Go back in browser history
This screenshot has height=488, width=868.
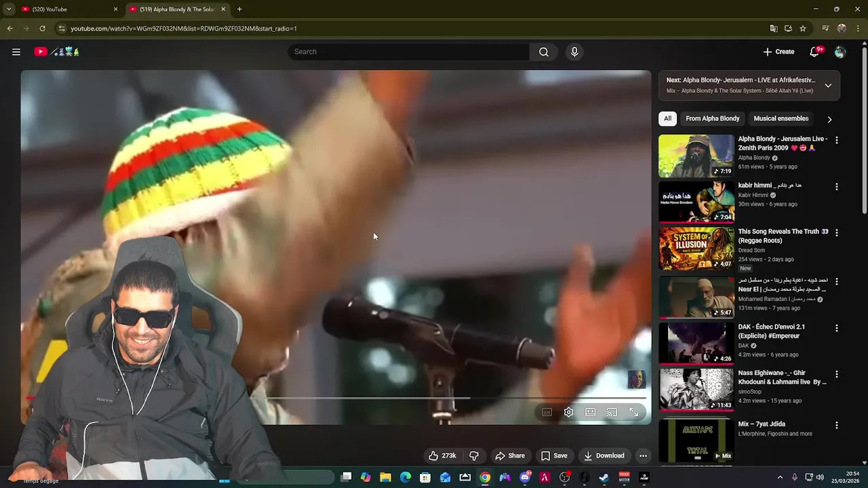pos(9,28)
